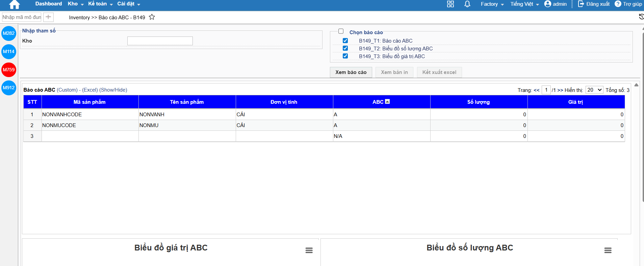The width and height of the screenshot is (644, 266).
Task: Open the apps grid icon
Action: point(450,4)
